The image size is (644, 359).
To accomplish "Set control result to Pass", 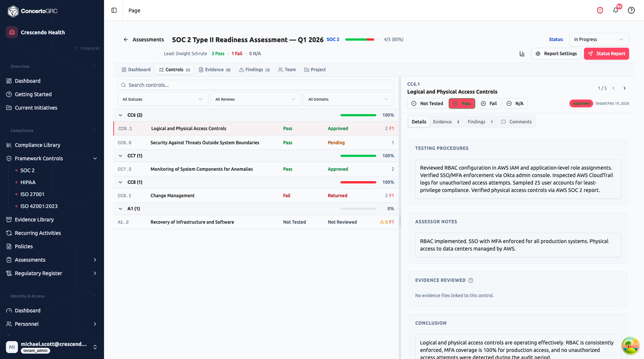I will click(x=462, y=104).
